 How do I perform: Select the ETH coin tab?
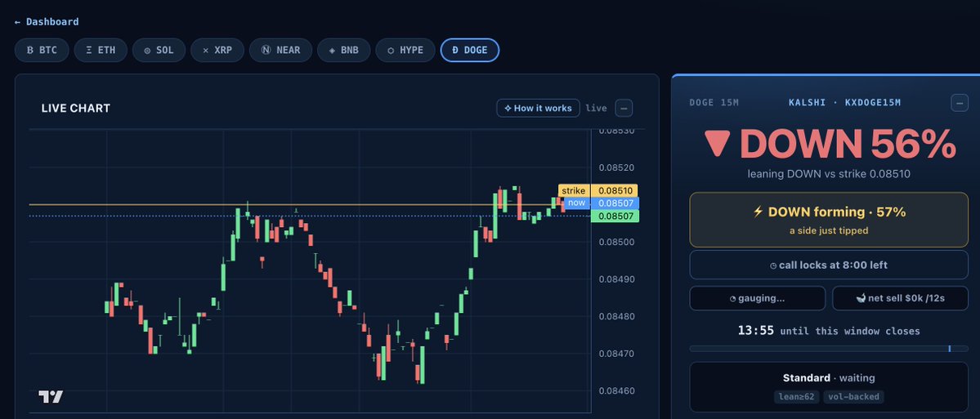101,50
